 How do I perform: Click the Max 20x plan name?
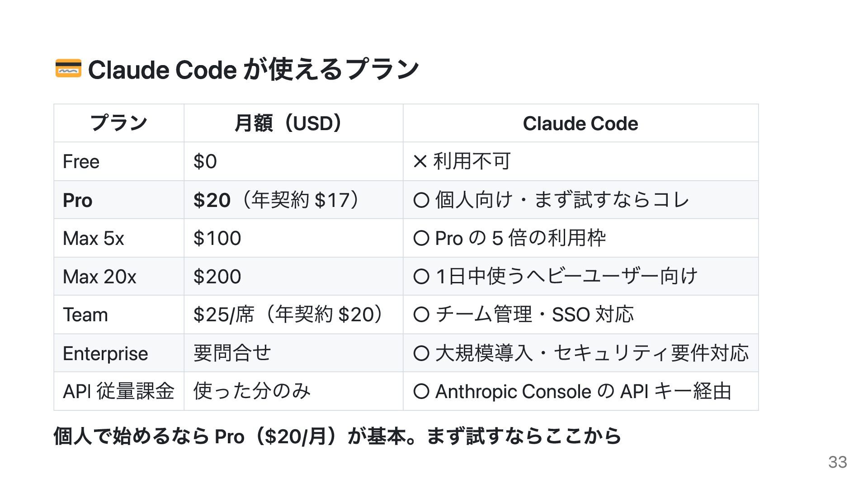[x=99, y=277]
